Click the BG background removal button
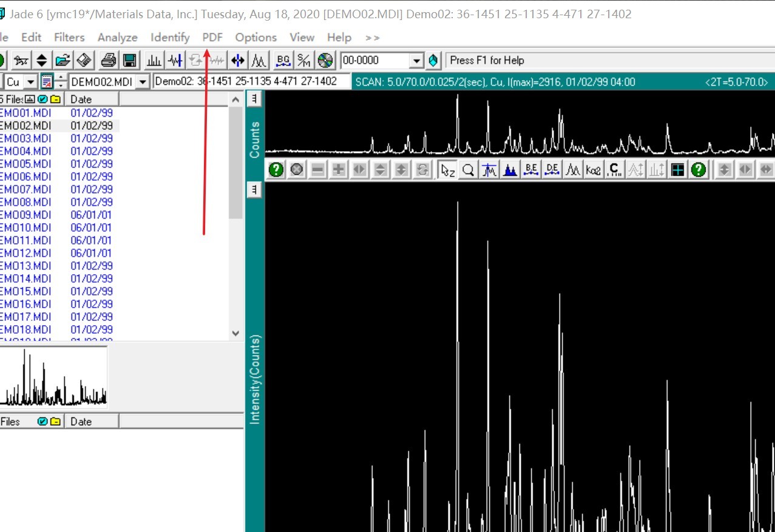The height and width of the screenshot is (532, 775). pos(283,60)
